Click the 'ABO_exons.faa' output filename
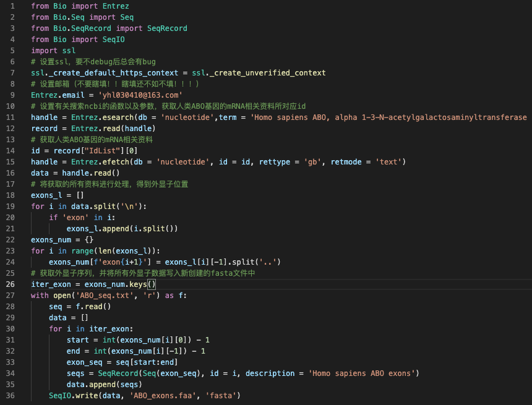The width and height of the screenshot is (532, 405). pos(163,396)
